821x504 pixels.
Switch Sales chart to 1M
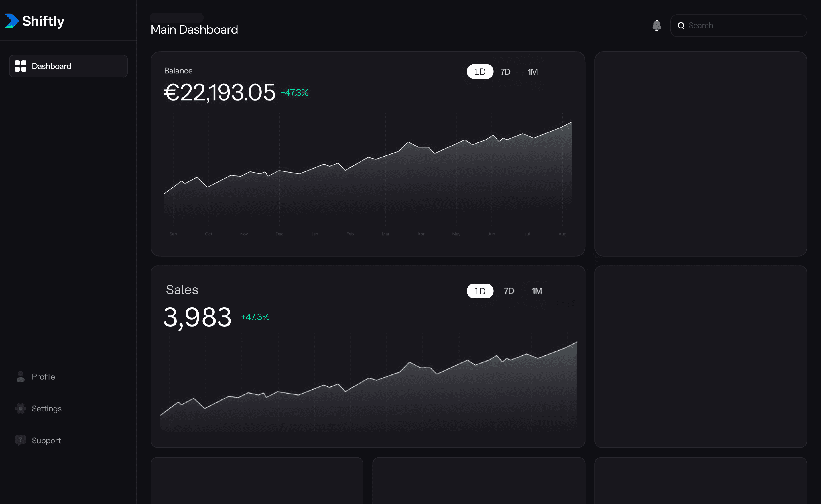[x=537, y=291]
